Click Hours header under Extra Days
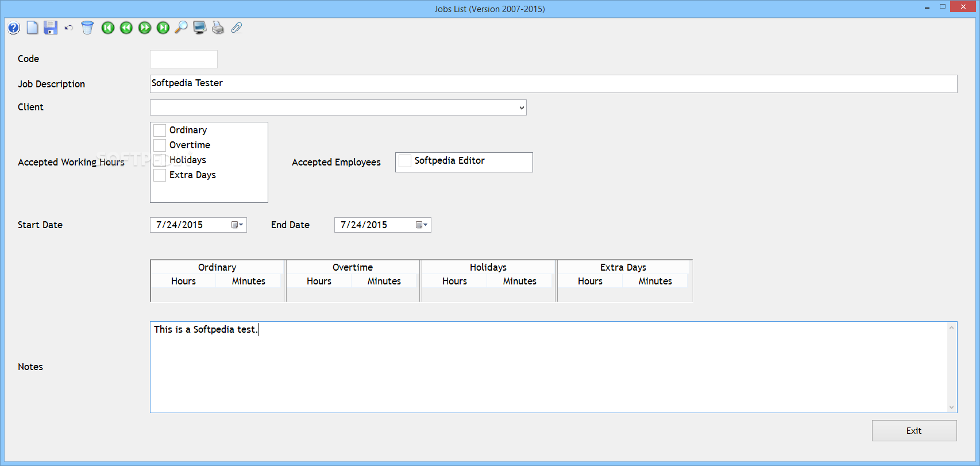Viewport: 980px width, 466px height. [x=590, y=281]
